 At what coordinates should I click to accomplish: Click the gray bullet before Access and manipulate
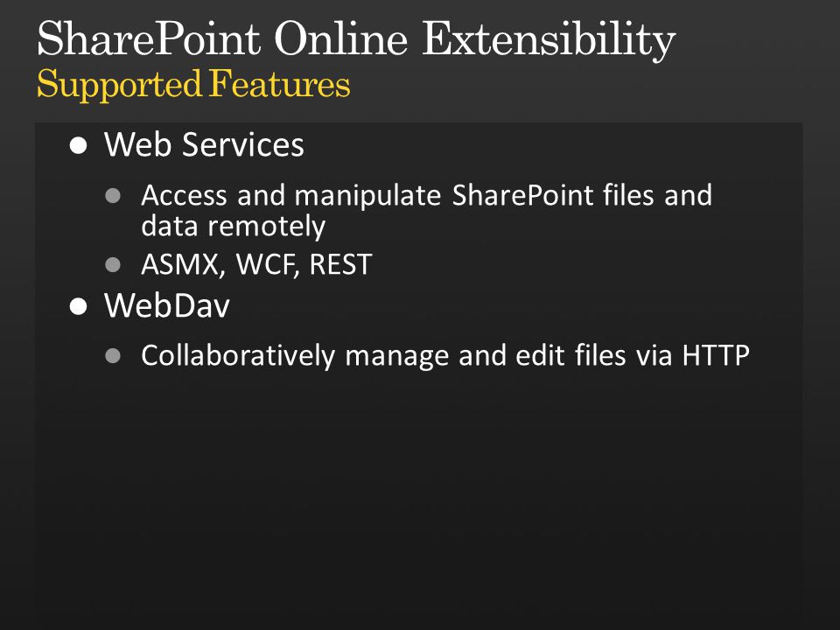[113, 195]
